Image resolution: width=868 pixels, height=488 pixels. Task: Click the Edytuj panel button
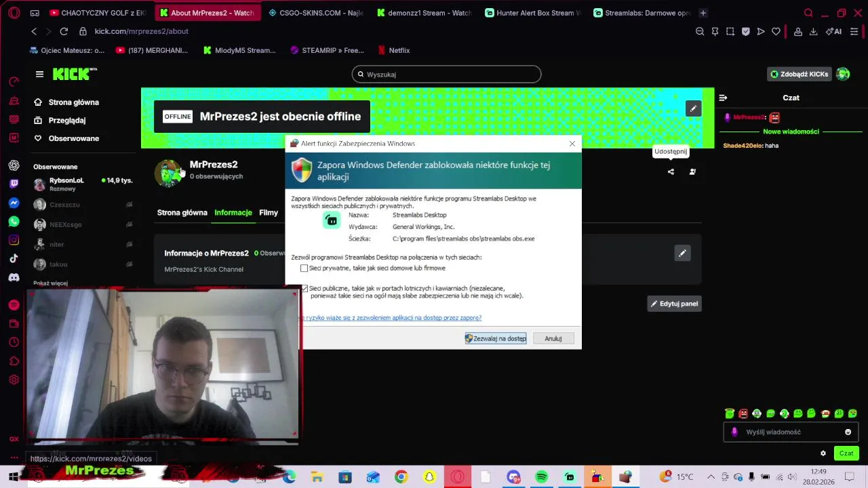(x=674, y=304)
